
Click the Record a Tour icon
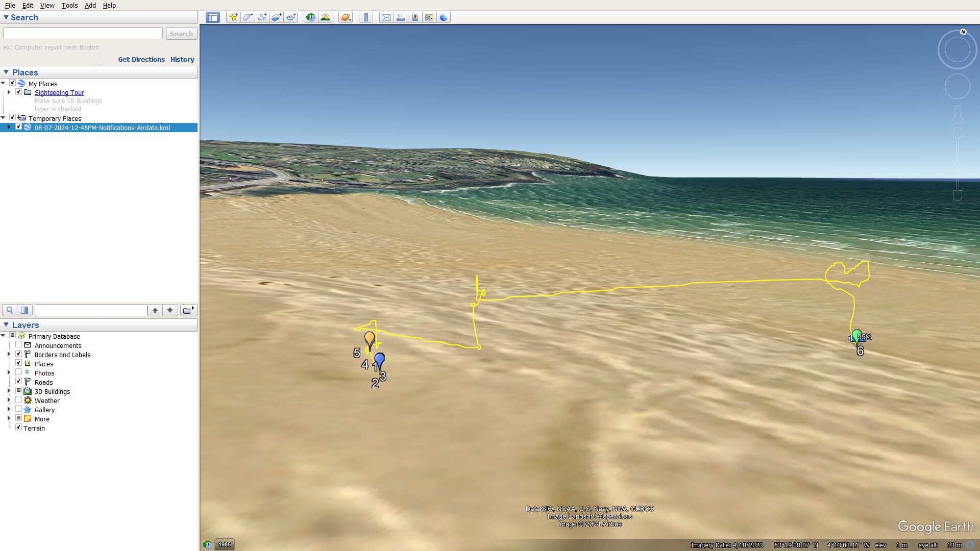click(291, 17)
